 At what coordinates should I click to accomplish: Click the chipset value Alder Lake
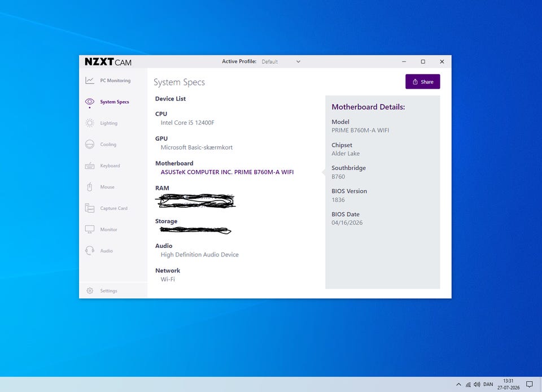pyautogui.click(x=346, y=154)
